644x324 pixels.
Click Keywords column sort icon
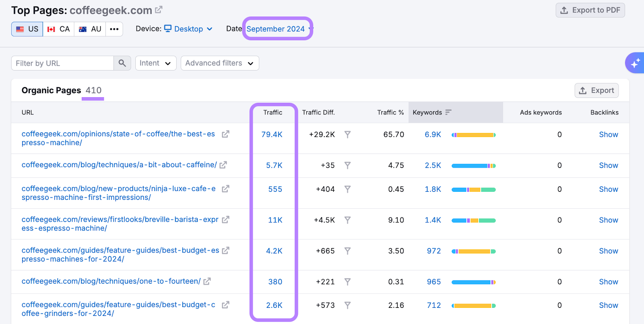point(448,112)
